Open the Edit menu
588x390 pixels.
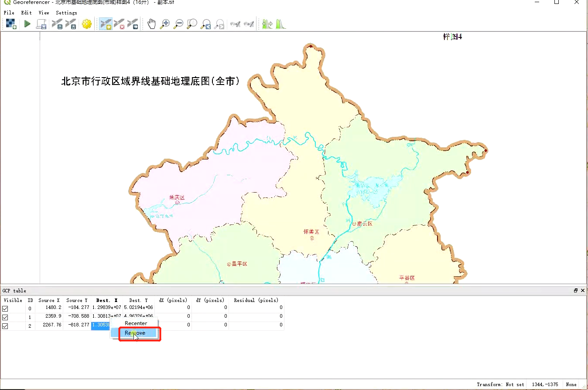[x=27, y=13]
